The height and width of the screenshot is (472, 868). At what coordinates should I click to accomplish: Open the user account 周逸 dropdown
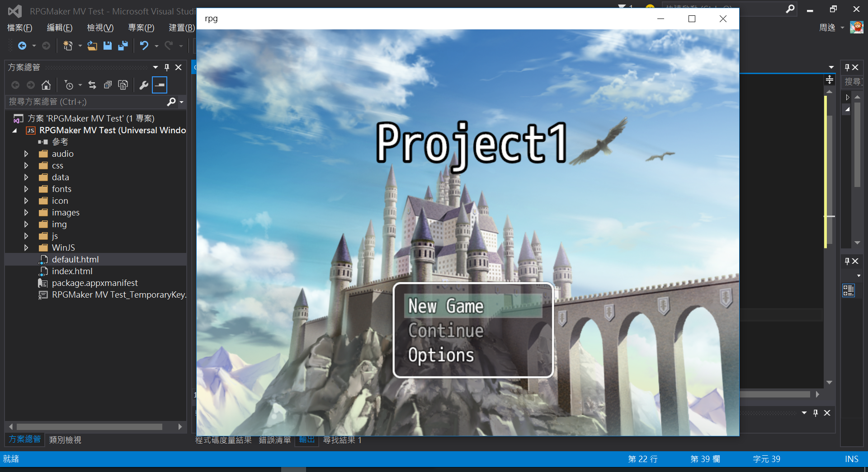[842, 28]
